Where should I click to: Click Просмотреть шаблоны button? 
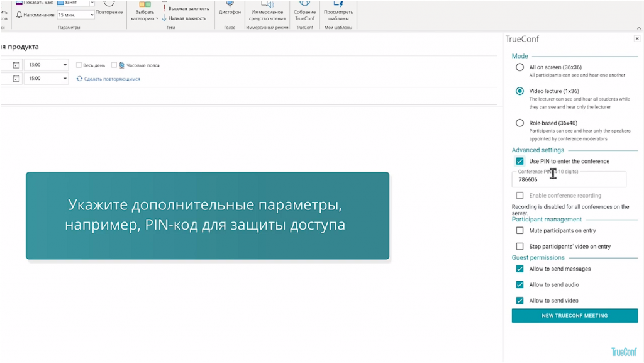click(338, 11)
